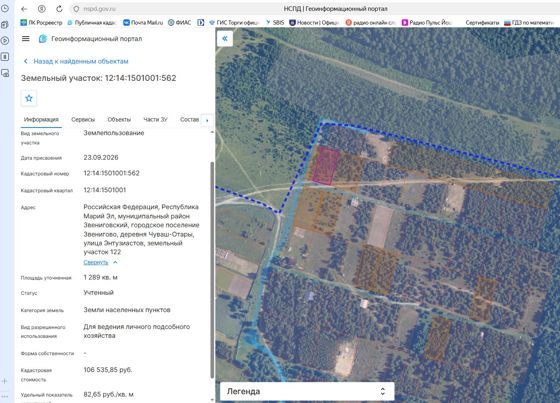Click the Yandex account icon next to back arrow
560x403 pixels.
pos(41,9)
